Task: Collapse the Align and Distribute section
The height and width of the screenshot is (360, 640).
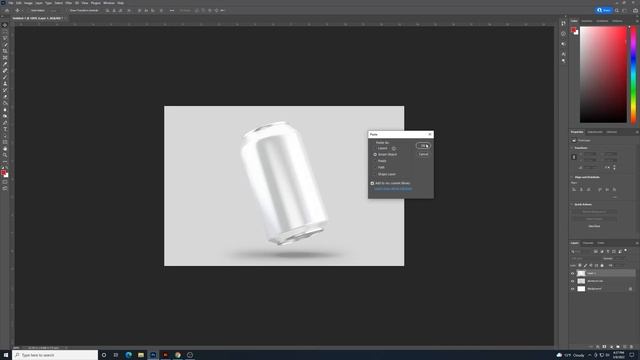Action: click(x=572, y=177)
